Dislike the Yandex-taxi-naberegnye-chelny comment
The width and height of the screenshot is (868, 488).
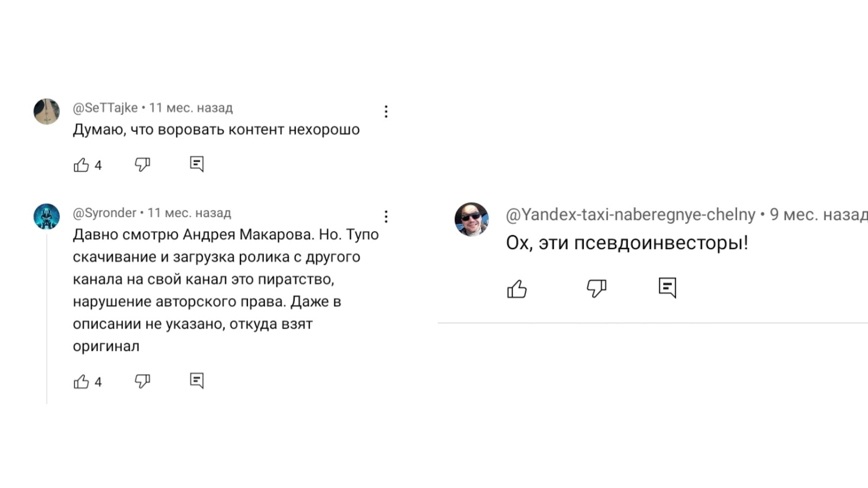point(596,288)
